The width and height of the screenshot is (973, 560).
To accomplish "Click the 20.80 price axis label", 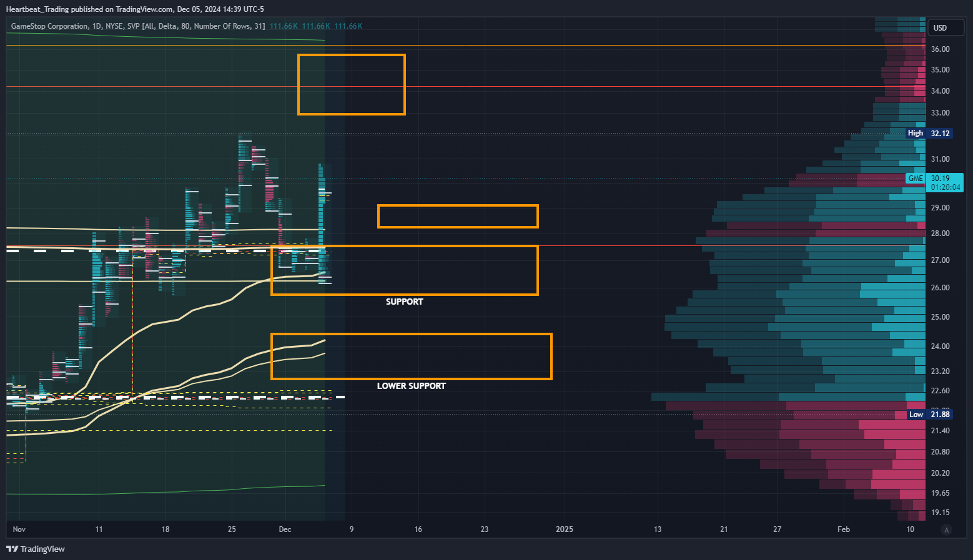I will pos(940,452).
